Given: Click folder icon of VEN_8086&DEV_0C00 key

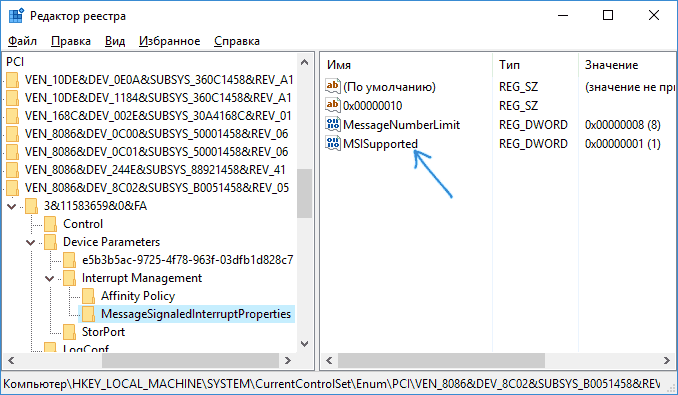Looking at the screenshot, I should tap(12, 134).
